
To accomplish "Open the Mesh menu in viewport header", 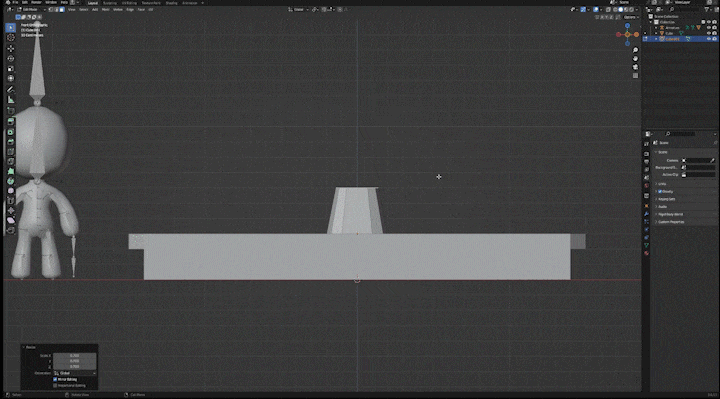I will coord(106,9).
